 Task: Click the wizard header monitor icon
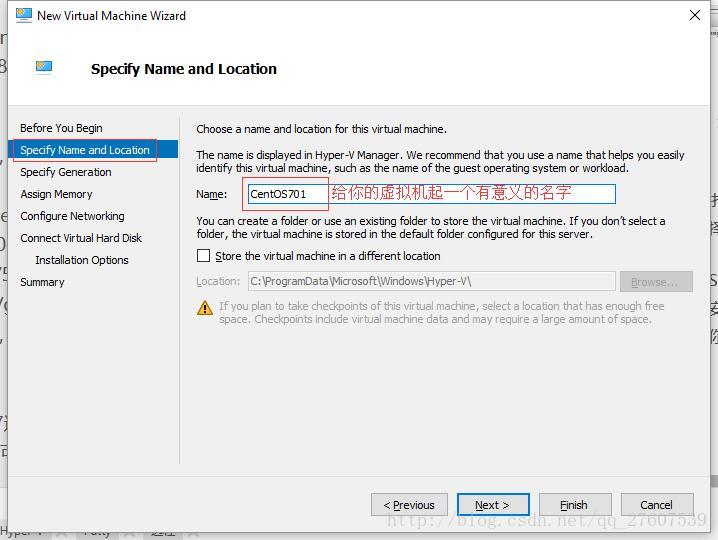click(44, 67)
